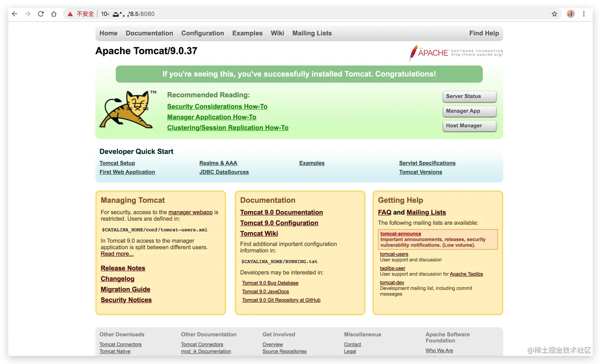Viewport: 601px width, 364px height.
Task: Open the Tomcat Versions link
Action: (x=421, y=172)
